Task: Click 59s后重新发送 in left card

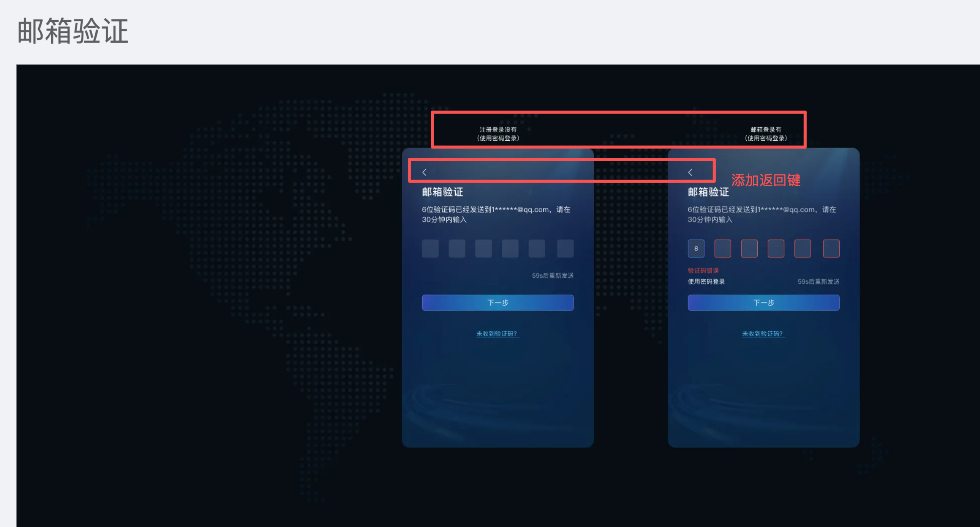Action: point(553,276)
